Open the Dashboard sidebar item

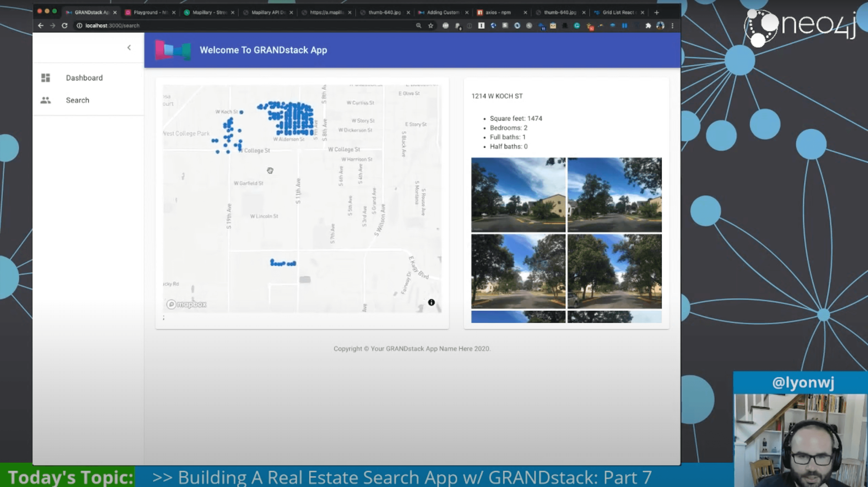pyautogui.click(x=84, y=78)
